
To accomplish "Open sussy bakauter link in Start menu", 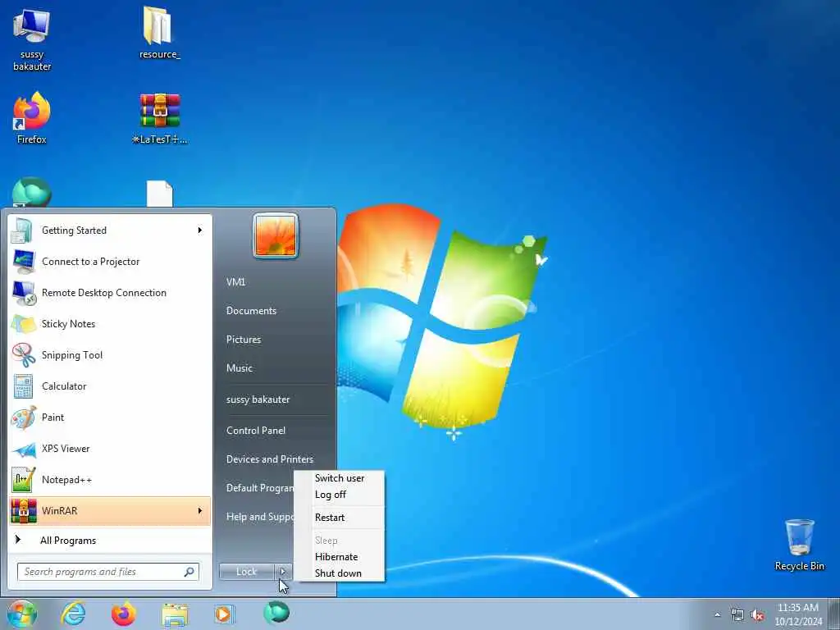I will [258, 399].
